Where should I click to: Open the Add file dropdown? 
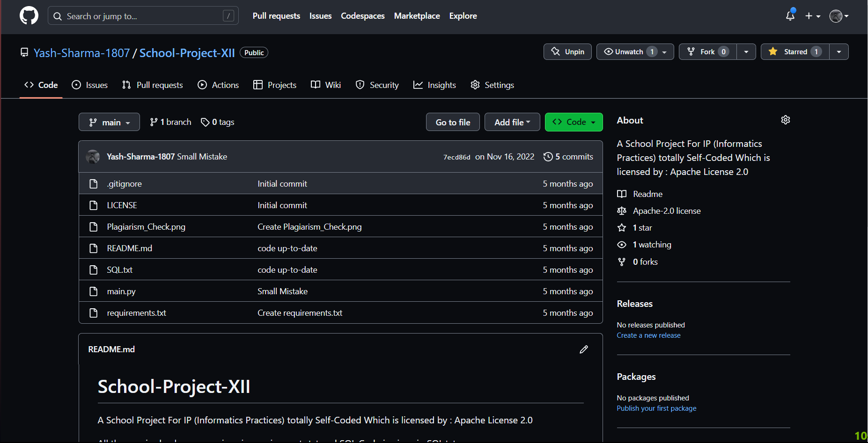[x=512, y=122]
